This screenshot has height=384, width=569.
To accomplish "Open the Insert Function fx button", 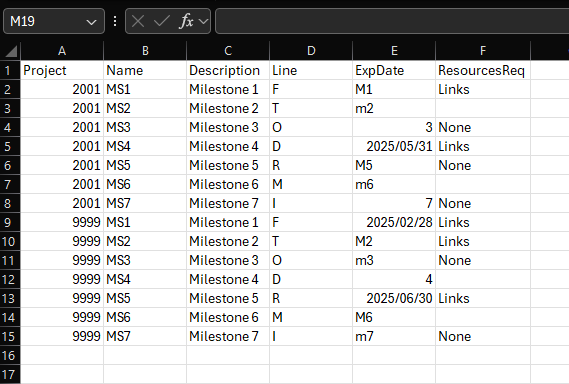I will [186, 21].
